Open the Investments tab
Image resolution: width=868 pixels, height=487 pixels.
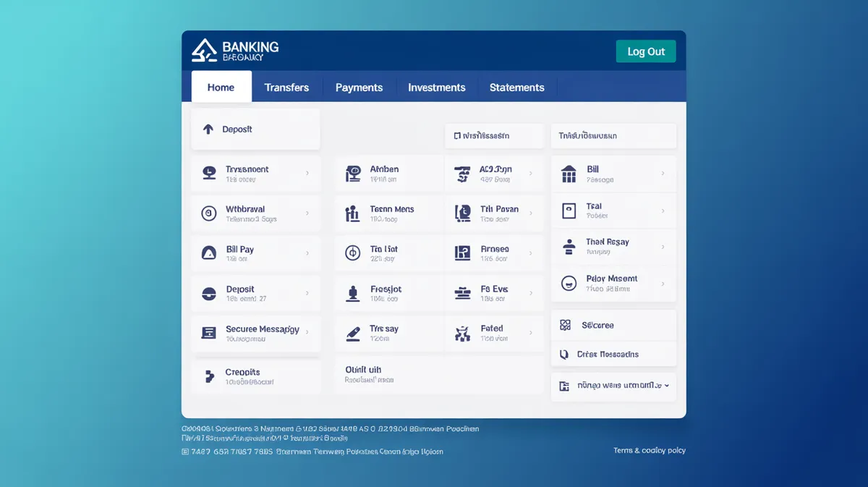coord(436,88)
